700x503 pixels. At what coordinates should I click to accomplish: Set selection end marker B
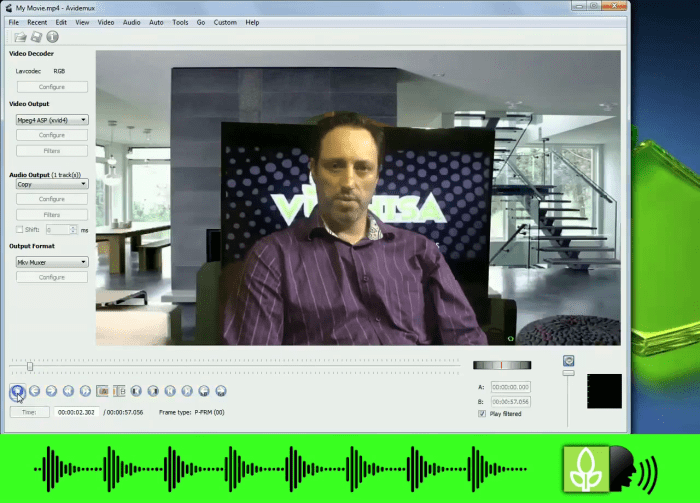coord(118,391)
